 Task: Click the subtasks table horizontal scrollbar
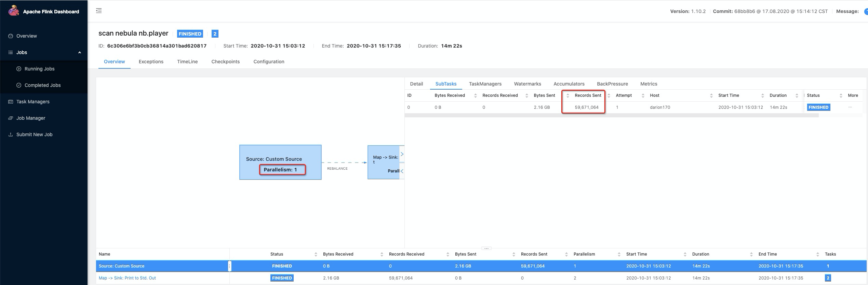[x=611, y=116]
